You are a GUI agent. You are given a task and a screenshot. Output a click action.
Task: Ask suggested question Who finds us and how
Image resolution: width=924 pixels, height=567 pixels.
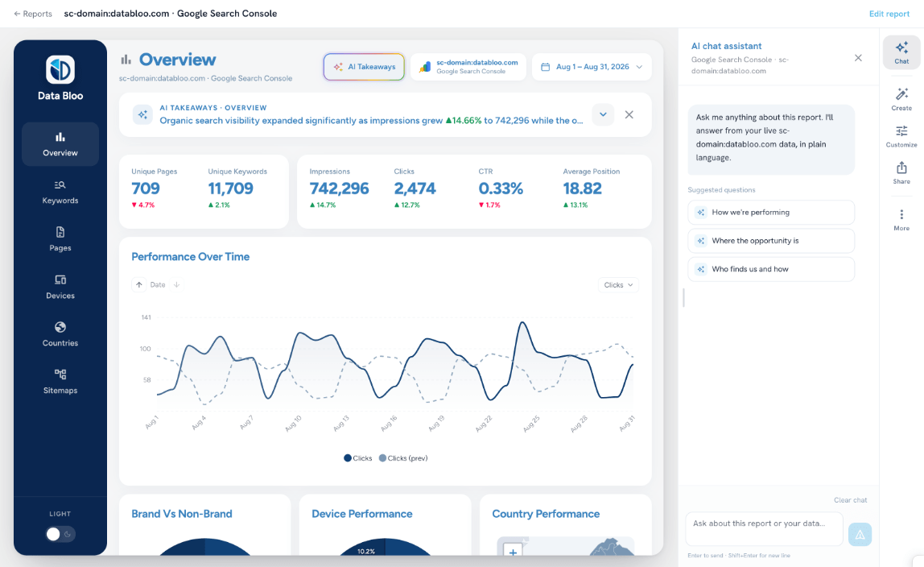771,269
